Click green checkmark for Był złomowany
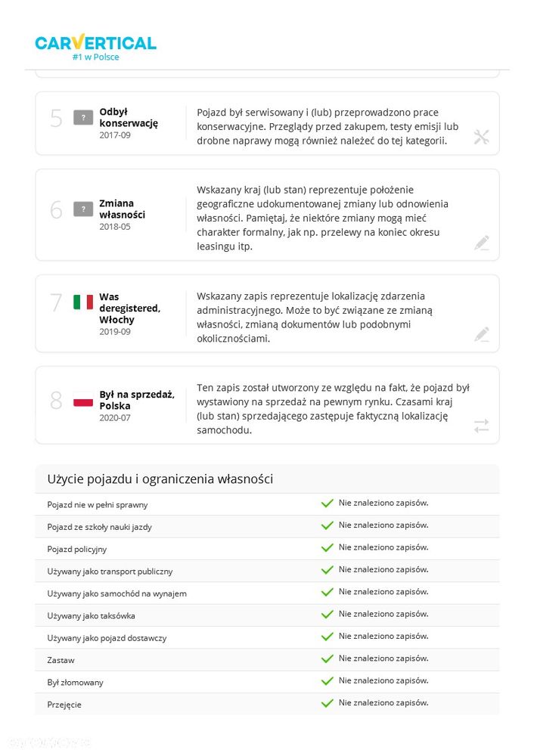Screen dimensions: 534x756 [327, 681]
